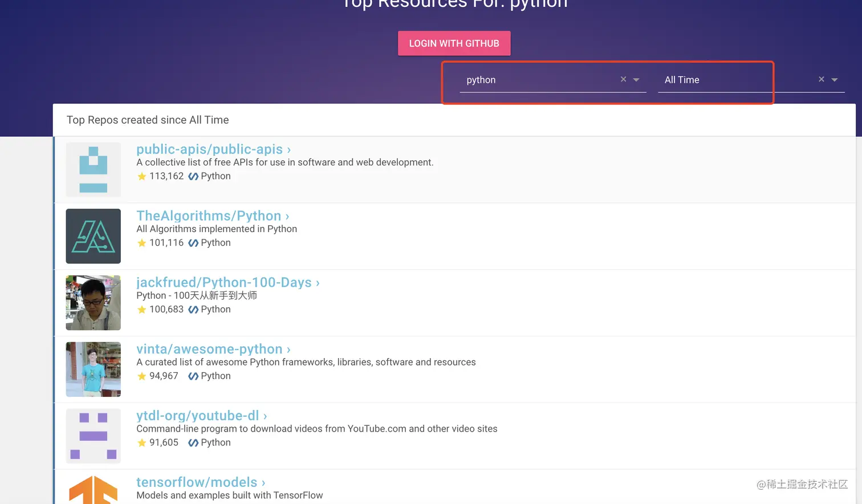This screenshot has height=504, width=862.
Task: Click the star icon beside 101,116
Action: 142,243
